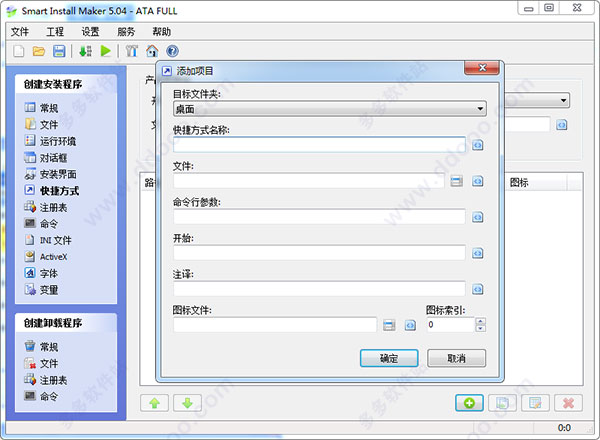Image resolution: width=600 pixels, height=440 pixels.
Task: Select 注册表 under 创建安装程序
Action: [46, 207]
